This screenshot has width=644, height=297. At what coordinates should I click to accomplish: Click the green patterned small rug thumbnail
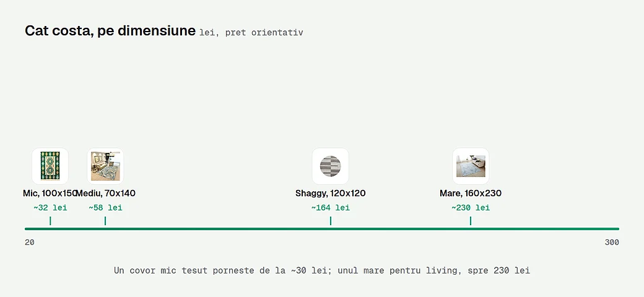50,166
